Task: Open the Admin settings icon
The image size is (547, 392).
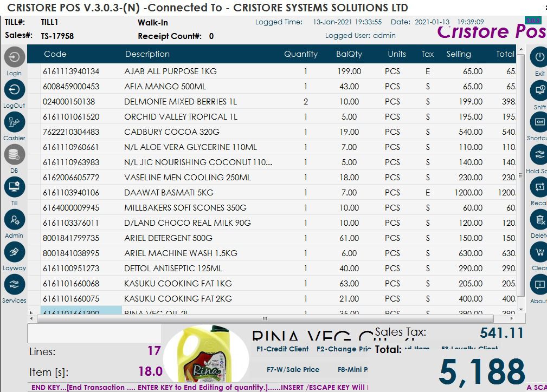Action: coord(14,220)
